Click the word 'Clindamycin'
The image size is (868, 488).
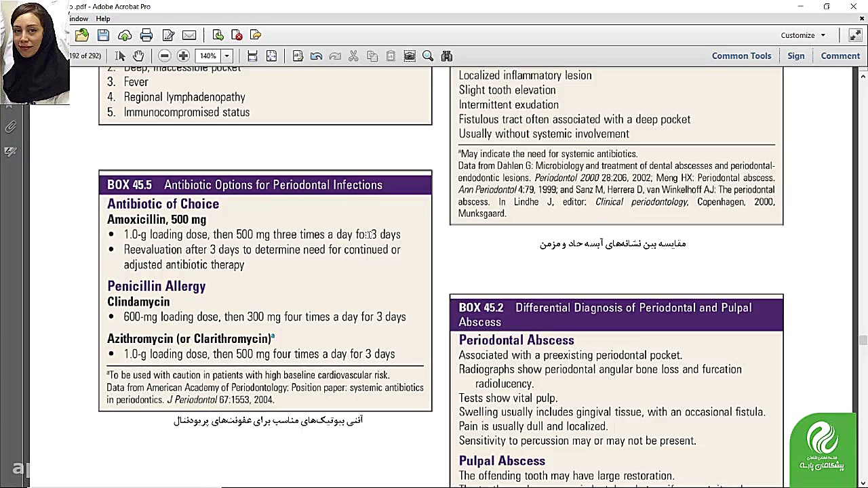(x=138, y=302)
